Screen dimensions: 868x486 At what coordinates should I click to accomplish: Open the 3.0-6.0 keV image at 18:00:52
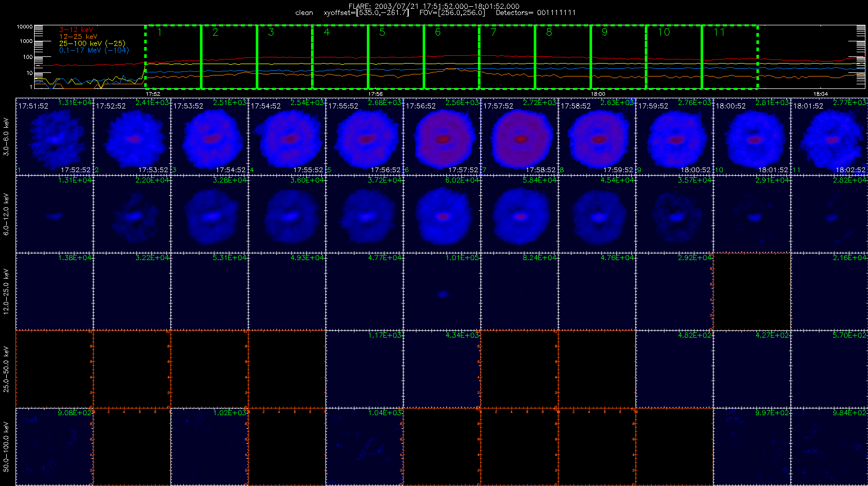point(752,136)
